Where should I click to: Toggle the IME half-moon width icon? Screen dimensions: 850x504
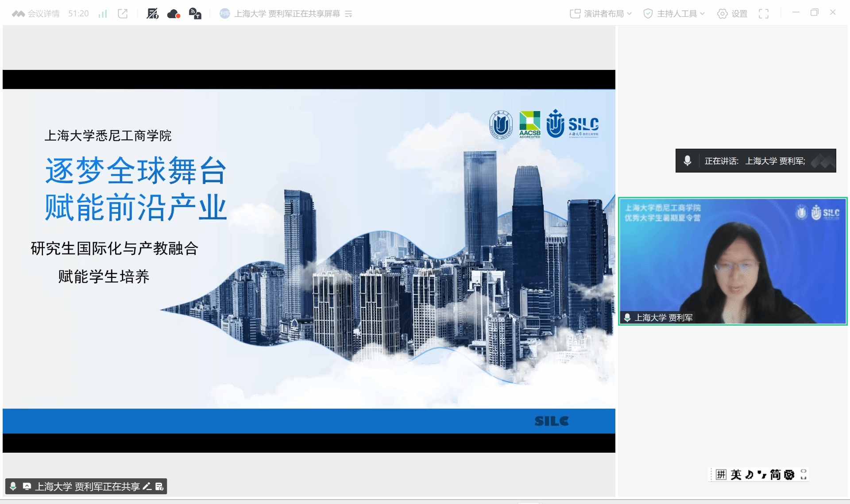(749, 475)
